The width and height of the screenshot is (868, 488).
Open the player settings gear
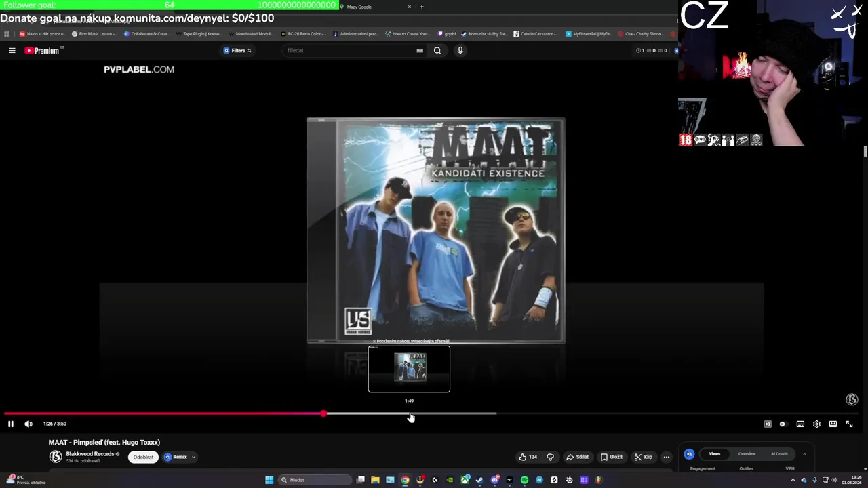[816, 424]
